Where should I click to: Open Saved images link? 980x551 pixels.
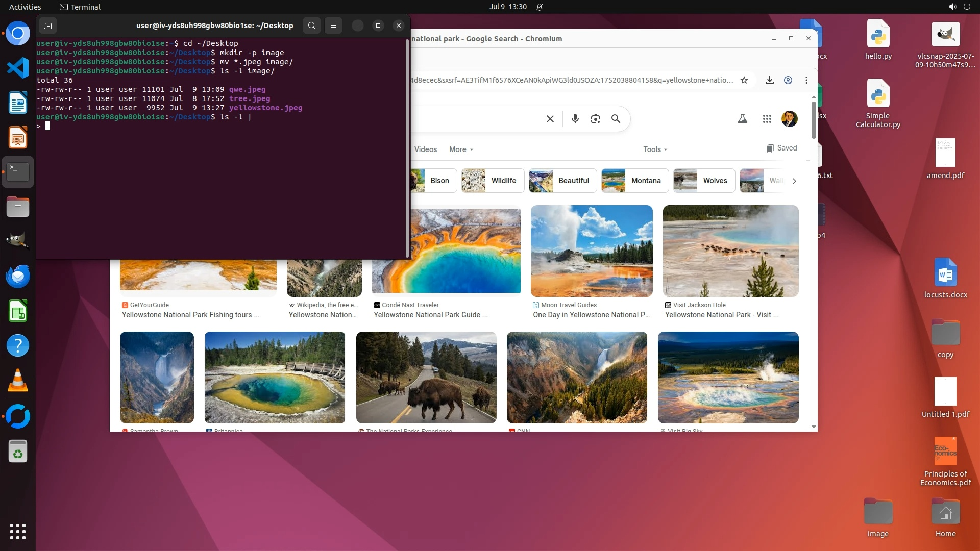click(781, 148)
